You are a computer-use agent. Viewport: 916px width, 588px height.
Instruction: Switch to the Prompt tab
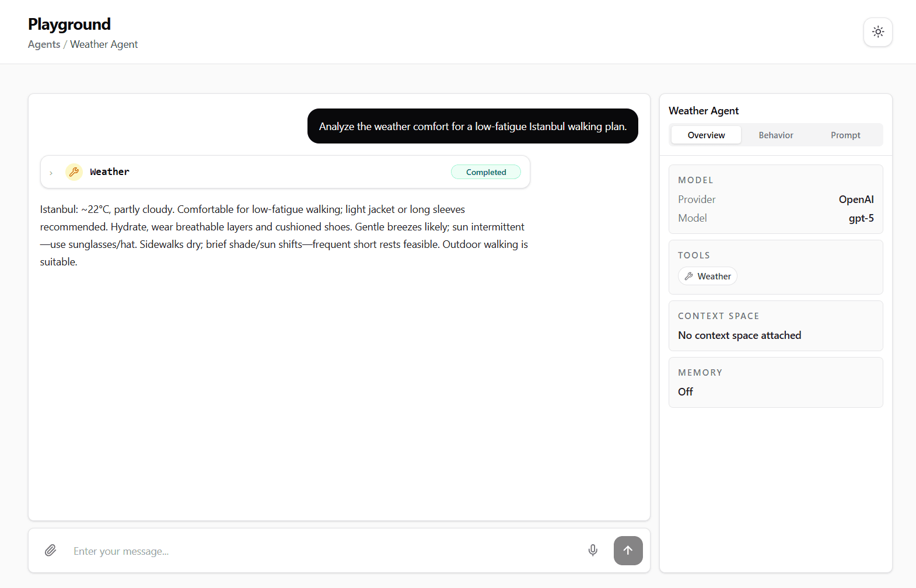845,135
